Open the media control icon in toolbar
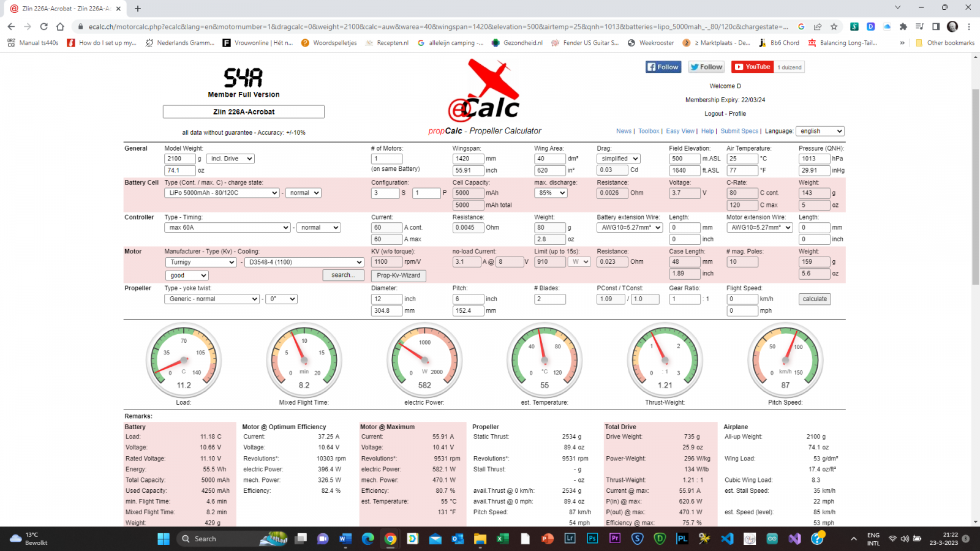 point(919,26)
